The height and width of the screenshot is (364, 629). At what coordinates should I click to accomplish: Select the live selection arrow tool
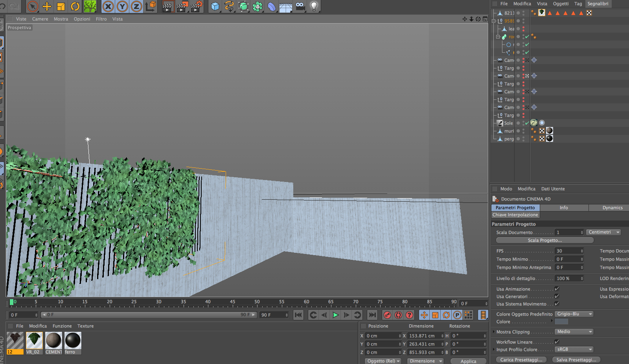[x=33, y=6]
